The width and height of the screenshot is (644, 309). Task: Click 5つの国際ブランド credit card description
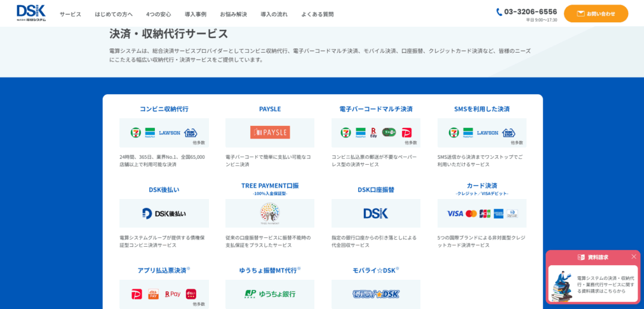(481, 241)
